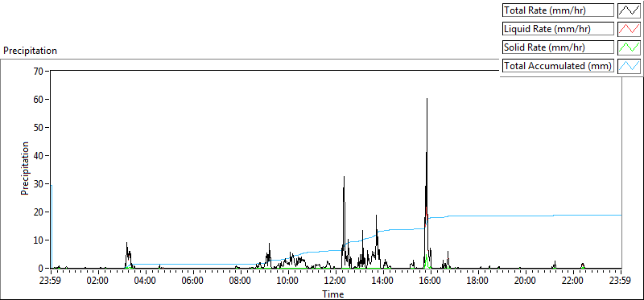Viewport: 644px width, 300px height.
Task: Open the Total Rate plot style icon
Action: pos(629,10)
